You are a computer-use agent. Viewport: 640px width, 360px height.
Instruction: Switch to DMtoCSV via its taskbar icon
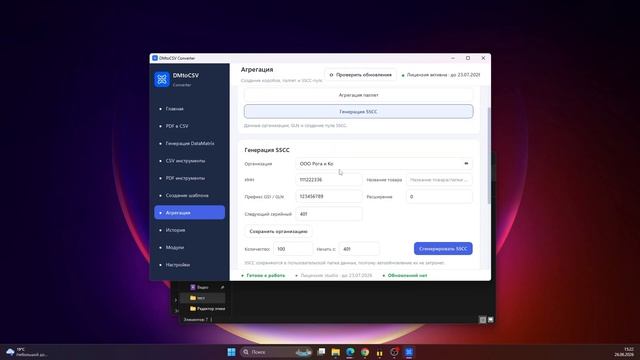(409, 352)
